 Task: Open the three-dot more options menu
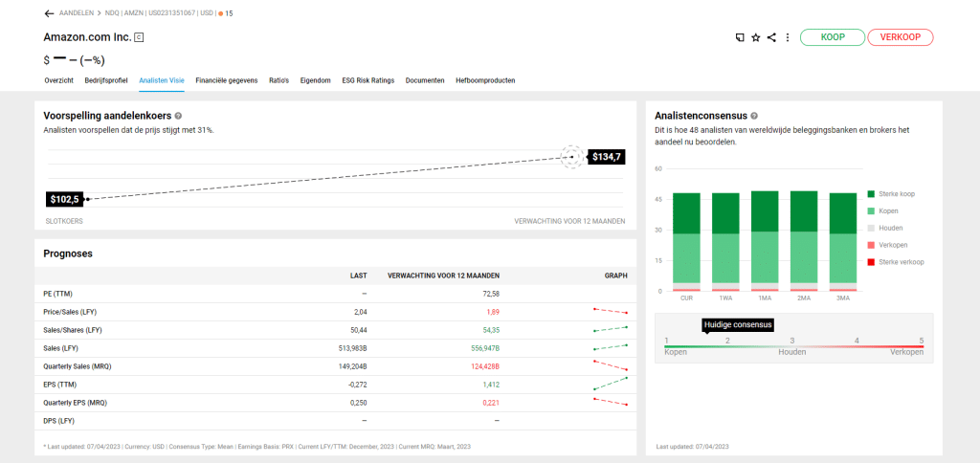pyautogui.click(x=788, y=37)
